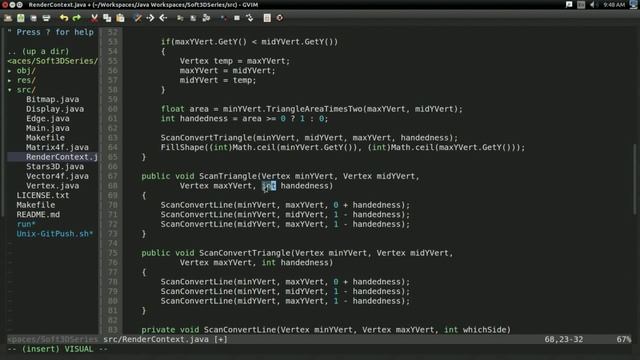
Task: Open Vim Help toolbar icon
Action: (267, 18)
